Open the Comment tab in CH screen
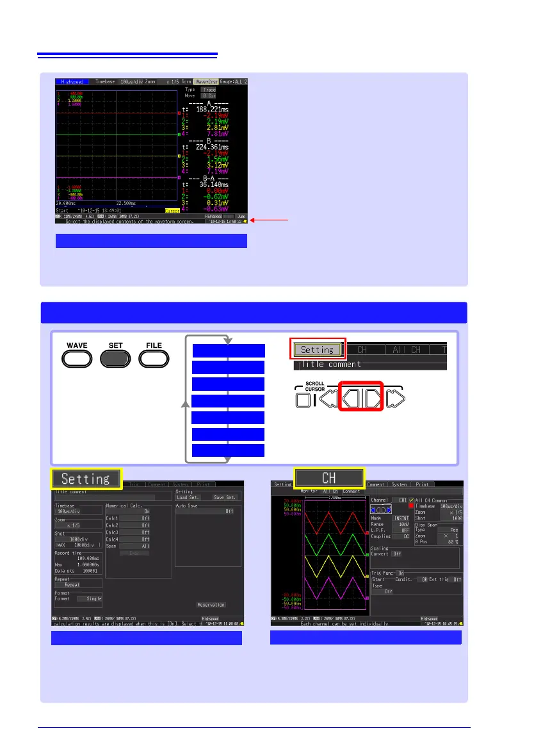 pyautogui.click(x=376, y=484)
